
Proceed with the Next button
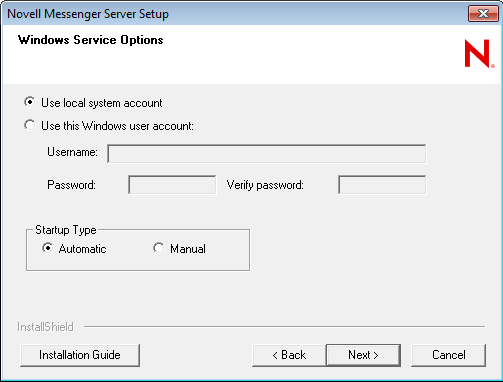tap(363, 355)
